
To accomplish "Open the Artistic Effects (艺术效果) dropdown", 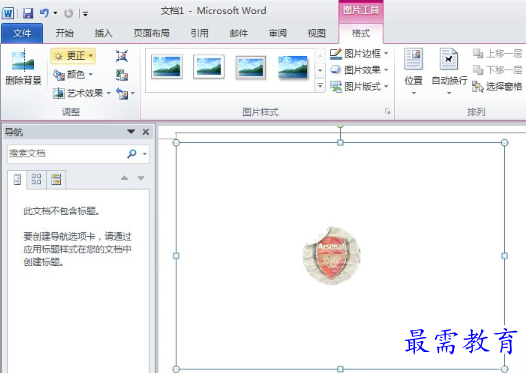I will pyautogui.click(x=82, y=93).
